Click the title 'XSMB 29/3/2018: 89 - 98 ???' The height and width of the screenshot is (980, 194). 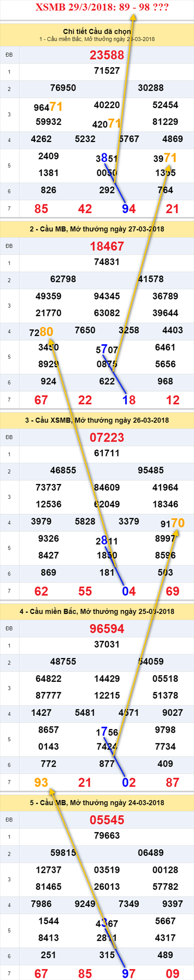point(102,7)
